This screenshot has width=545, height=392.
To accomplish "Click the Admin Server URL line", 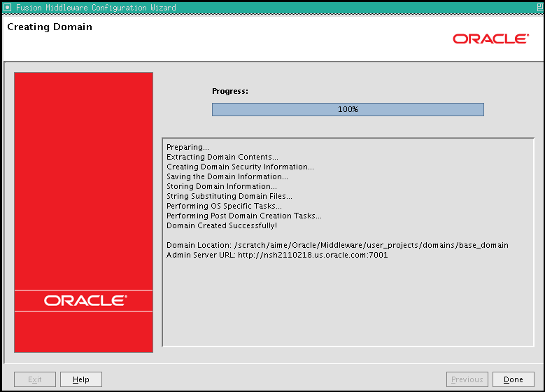I will 277,255.
